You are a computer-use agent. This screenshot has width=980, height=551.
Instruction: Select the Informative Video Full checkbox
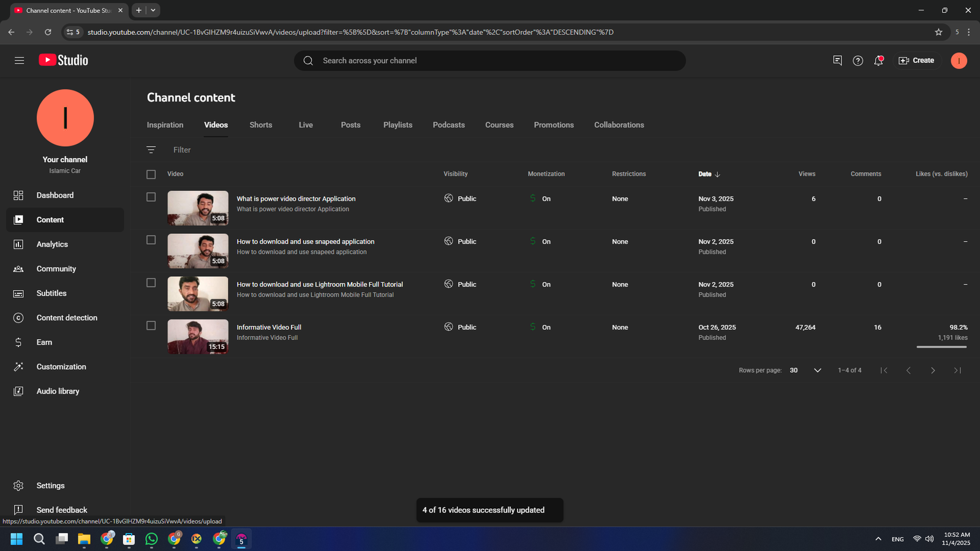click(x=151, y=326)
